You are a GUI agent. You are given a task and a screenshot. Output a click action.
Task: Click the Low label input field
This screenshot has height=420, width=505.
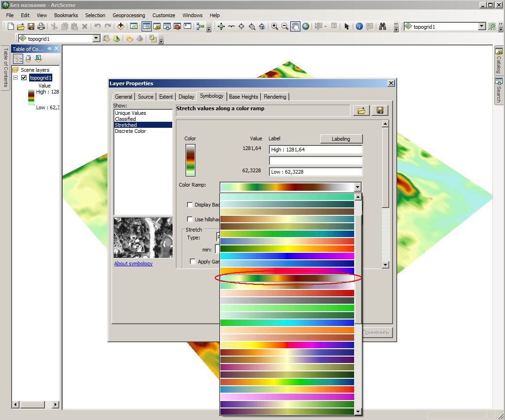click(x=316, y=172)
